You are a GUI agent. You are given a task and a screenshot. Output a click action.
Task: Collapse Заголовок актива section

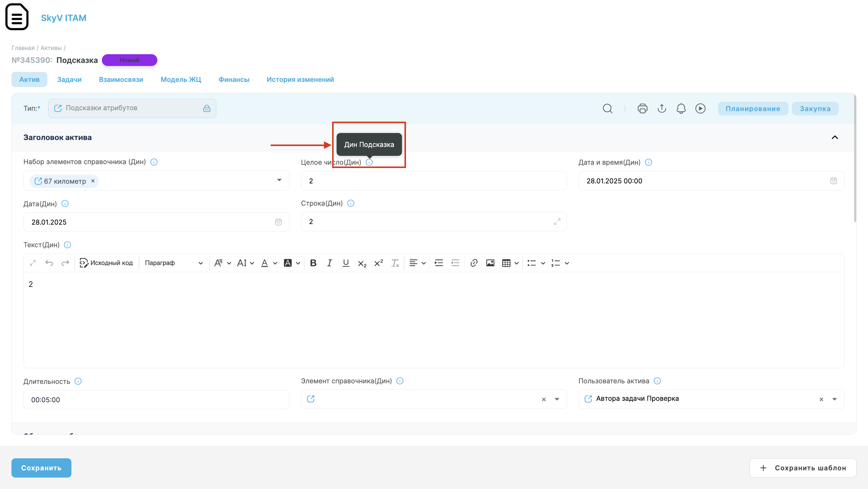pyautogui.click(x=835, y=137)
